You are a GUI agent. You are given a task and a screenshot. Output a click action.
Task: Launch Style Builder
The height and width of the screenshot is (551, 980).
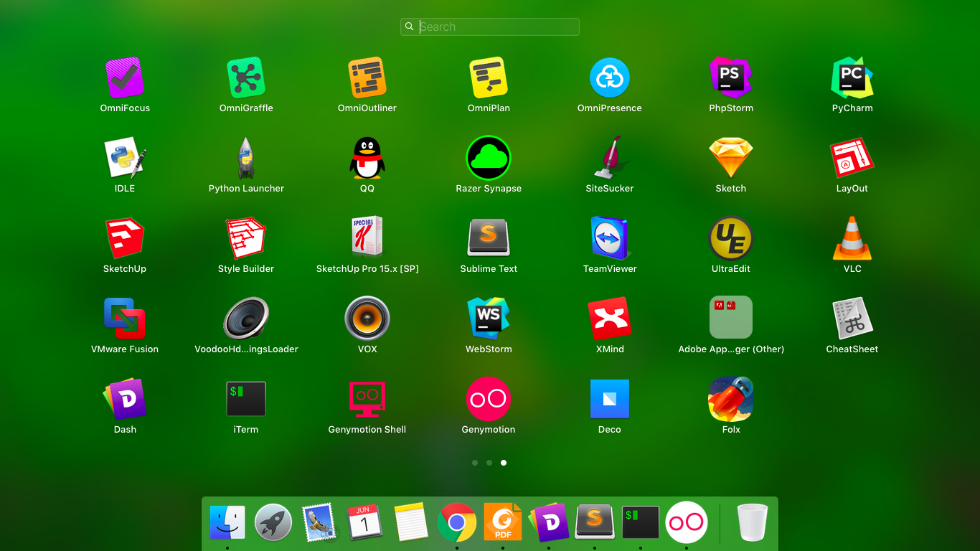246,238
